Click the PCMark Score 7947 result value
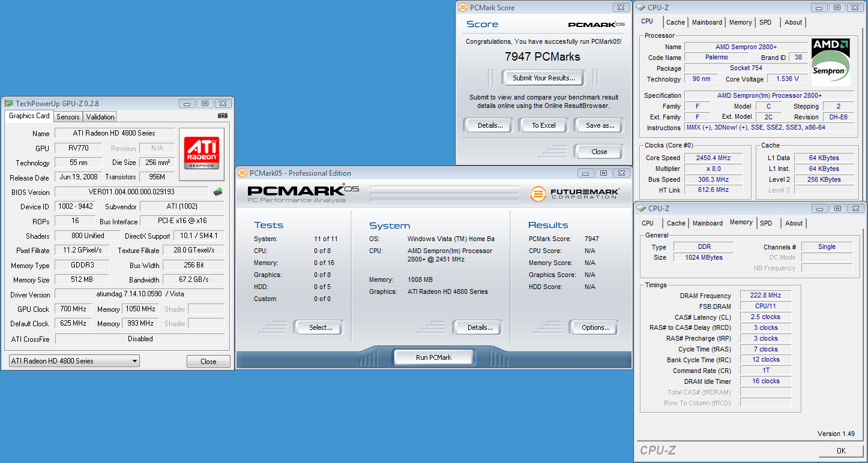The image size is (868, 463). [x=592, y=239]
